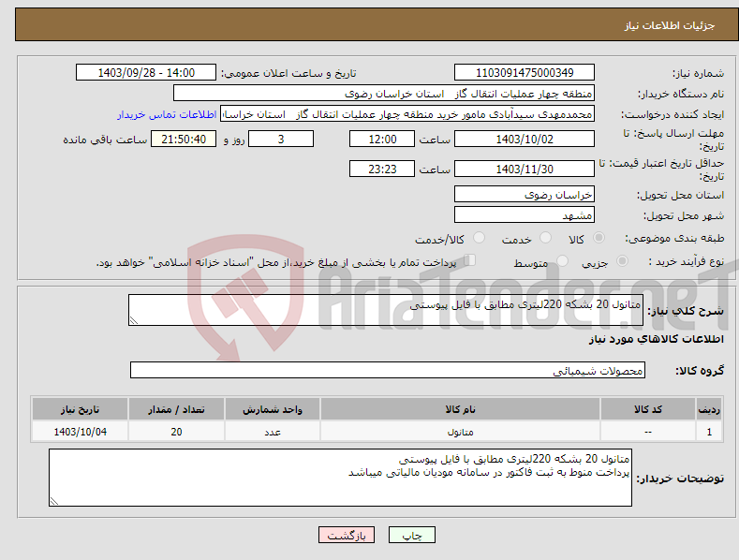739x560 pixels.
Task: Click the row number cell 1
Action: (709, 432)
